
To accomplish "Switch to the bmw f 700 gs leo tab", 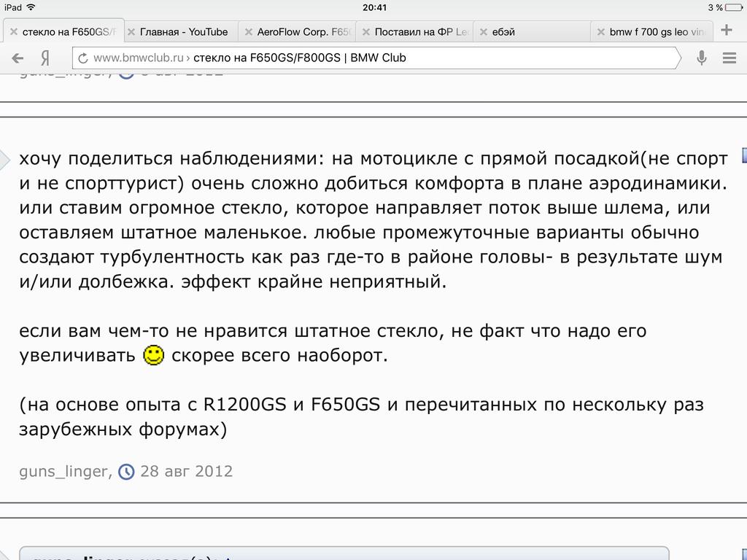I will point(657,32).
